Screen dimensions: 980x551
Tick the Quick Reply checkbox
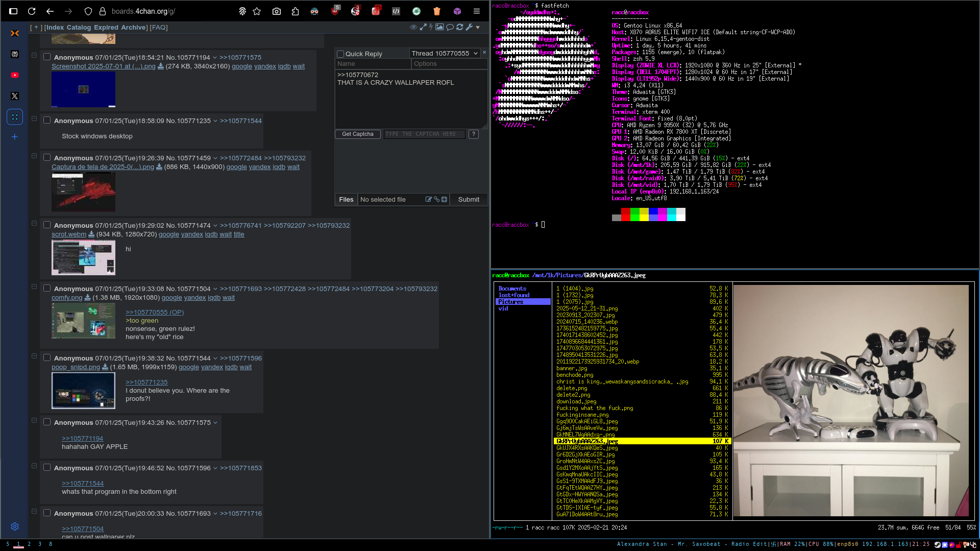pos(340,54)
